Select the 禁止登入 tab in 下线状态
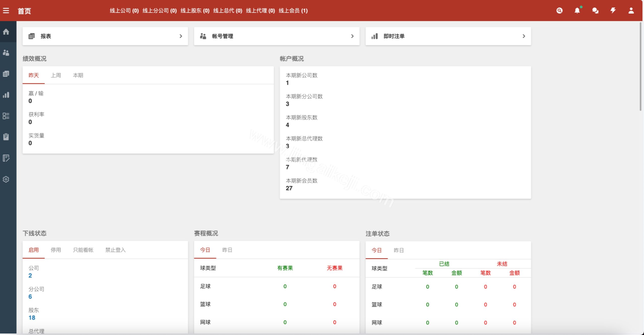Image resolution: width=644 pixels, height=335 pixels. (x=115, y=250)
